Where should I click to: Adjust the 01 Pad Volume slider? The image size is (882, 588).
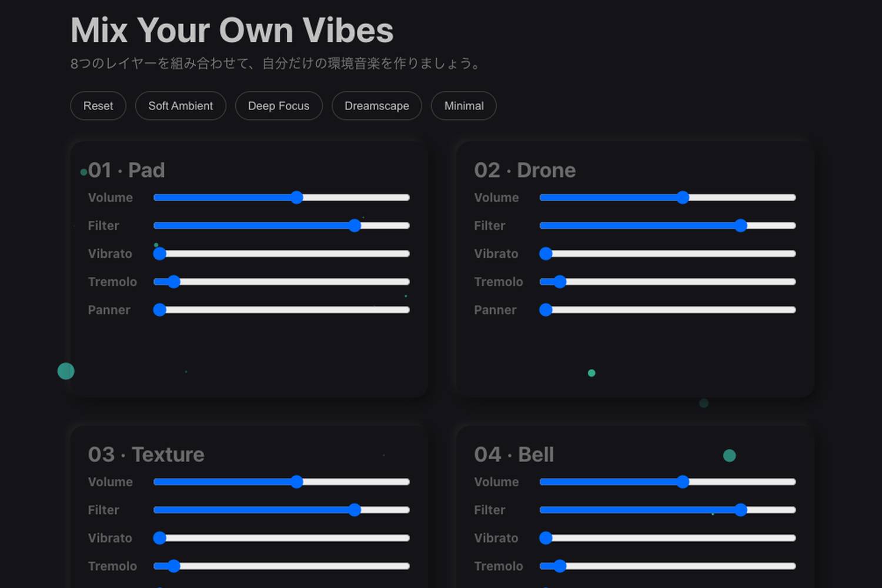point(282,198)
